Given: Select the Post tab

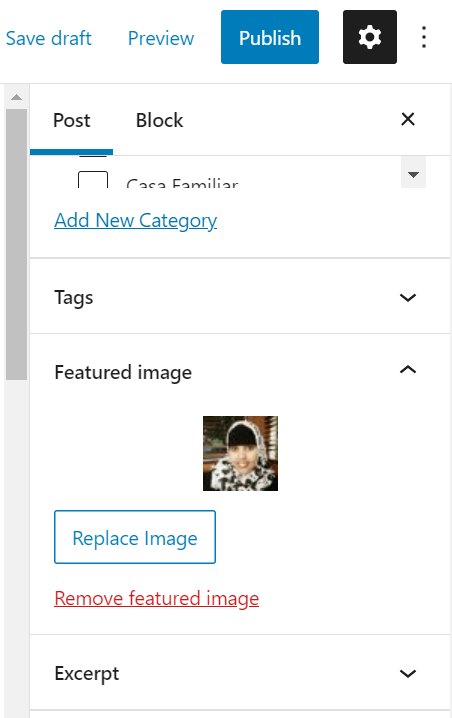Looking at the screenshot, I should coord(71,120).
